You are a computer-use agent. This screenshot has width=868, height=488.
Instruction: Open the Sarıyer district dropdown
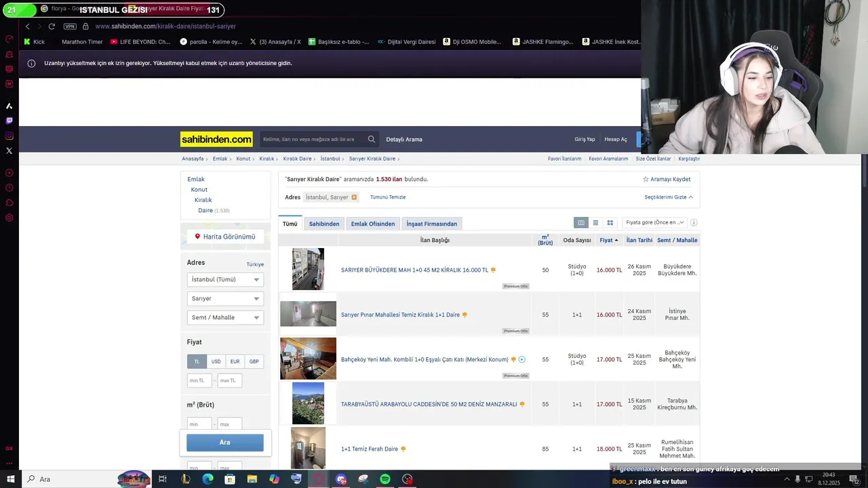pos(225,298)
